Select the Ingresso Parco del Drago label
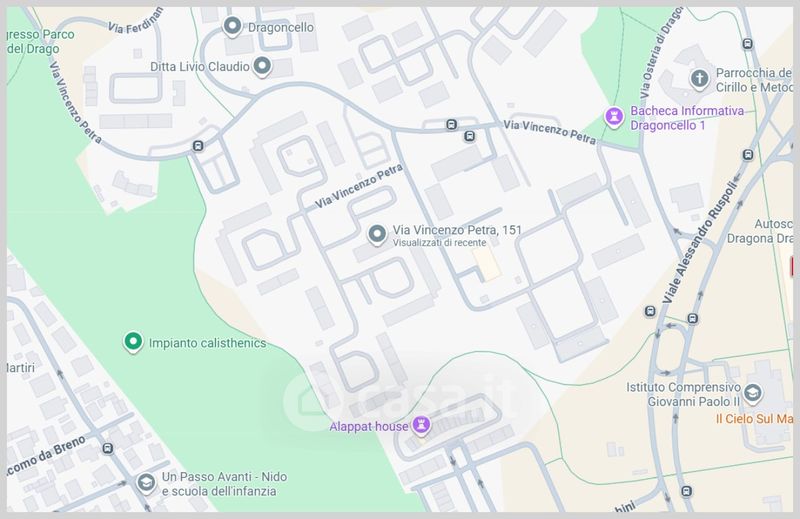Screen dimensions: 800x519 click(x=41, y=41)
